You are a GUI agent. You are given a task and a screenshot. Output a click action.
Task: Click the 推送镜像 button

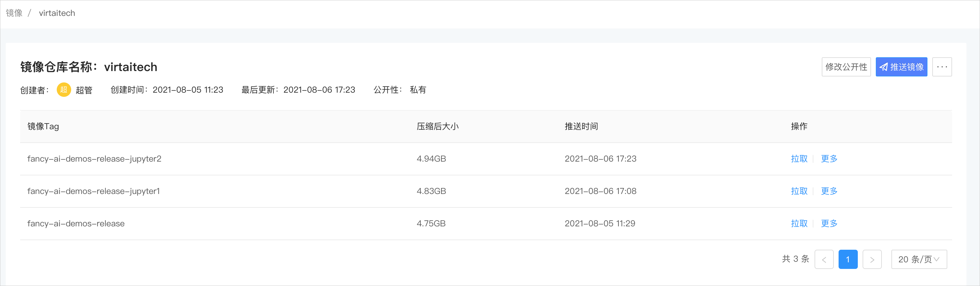(901, 67)
